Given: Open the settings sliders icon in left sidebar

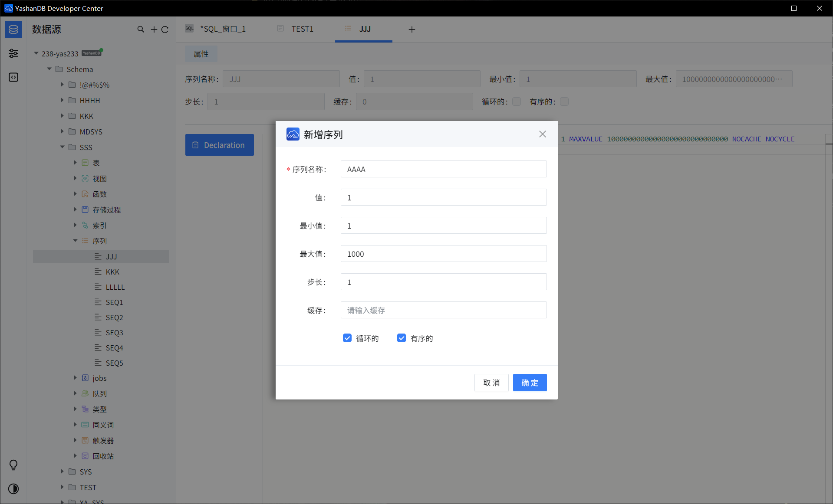Looking at the screenshot, I should pos(13,53).
